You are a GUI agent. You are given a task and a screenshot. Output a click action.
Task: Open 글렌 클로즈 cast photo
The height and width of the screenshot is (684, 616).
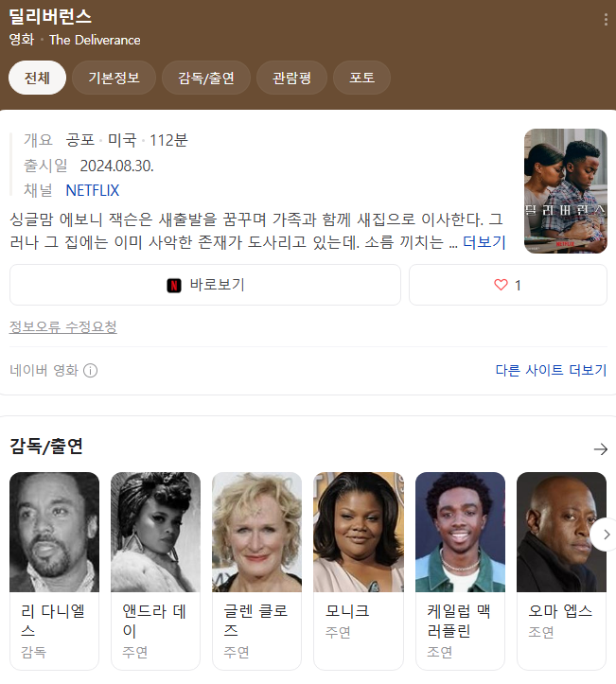tap(257, 533)
